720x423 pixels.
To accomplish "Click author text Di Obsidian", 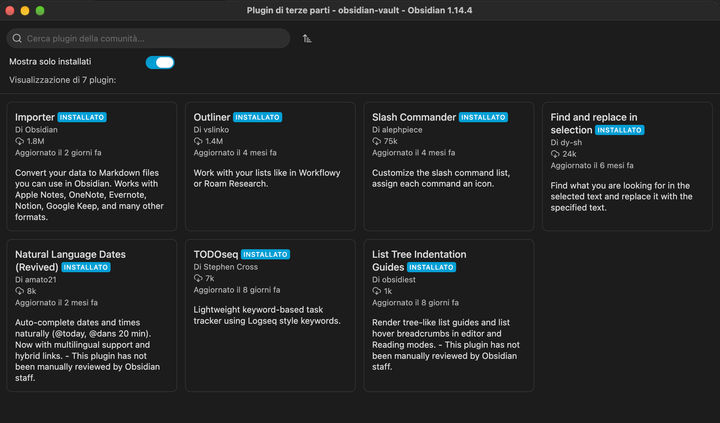I will 36,130.
